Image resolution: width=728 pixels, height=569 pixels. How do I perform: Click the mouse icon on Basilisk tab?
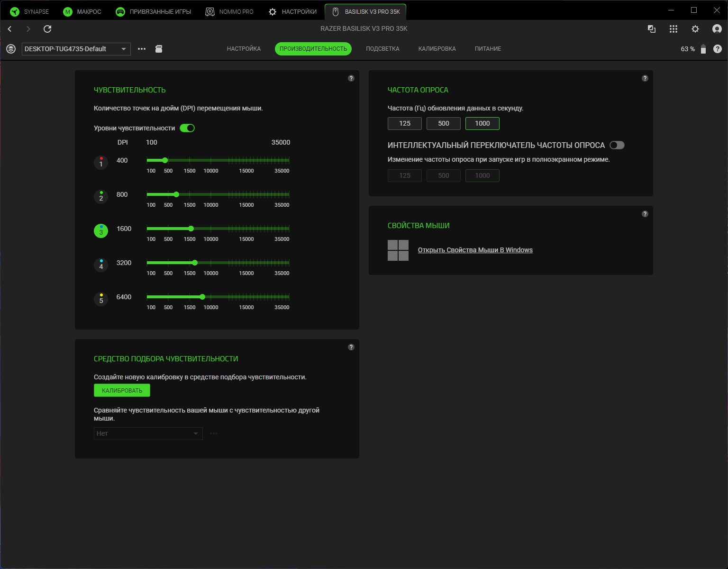click(x=336, y=11)
